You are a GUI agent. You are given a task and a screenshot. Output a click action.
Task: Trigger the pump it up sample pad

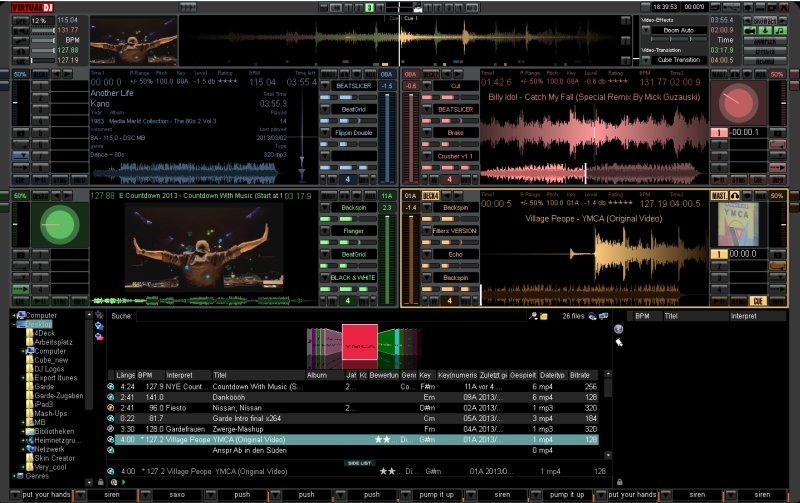(x=436, y=495)
